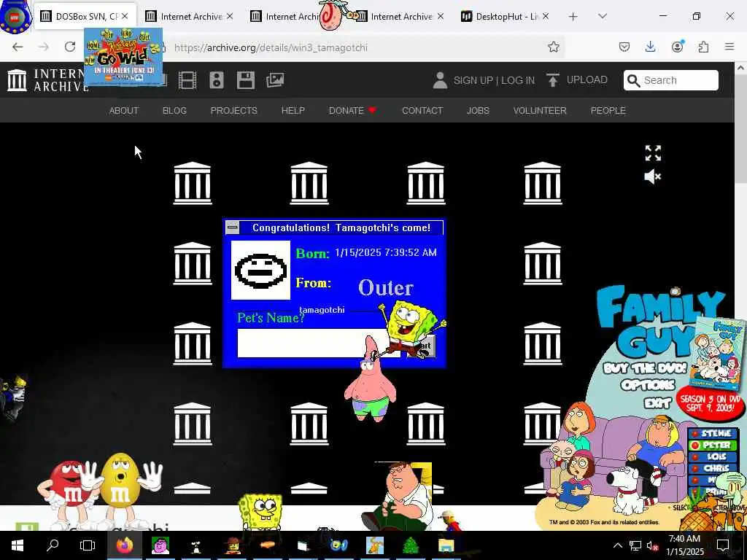Click the Internet Archive search box
The height and width of the screenshot is (560, 747).
point(671,80)
